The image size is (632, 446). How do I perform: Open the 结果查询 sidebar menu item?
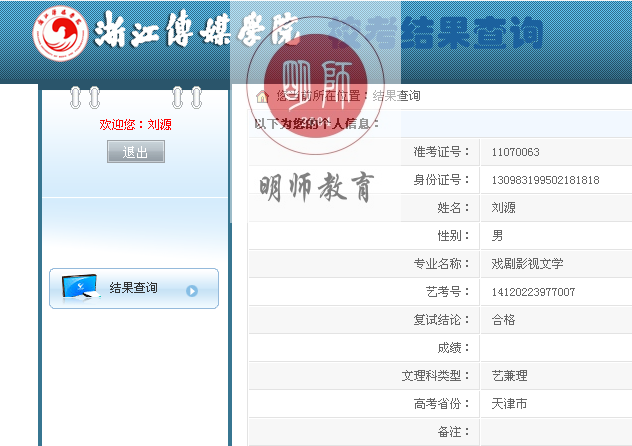click(134, 288)
